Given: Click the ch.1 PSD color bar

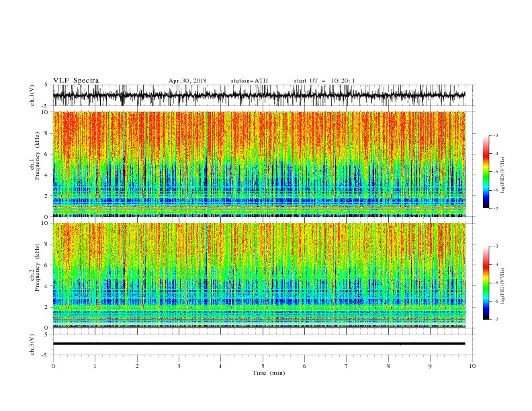Looking at the screenshot, I should point(486,172).
